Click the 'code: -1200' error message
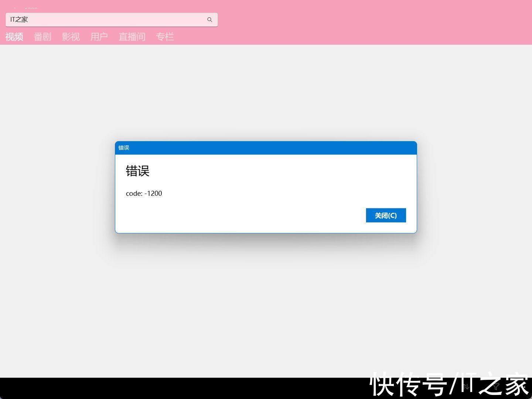 [x=144, y=193]
